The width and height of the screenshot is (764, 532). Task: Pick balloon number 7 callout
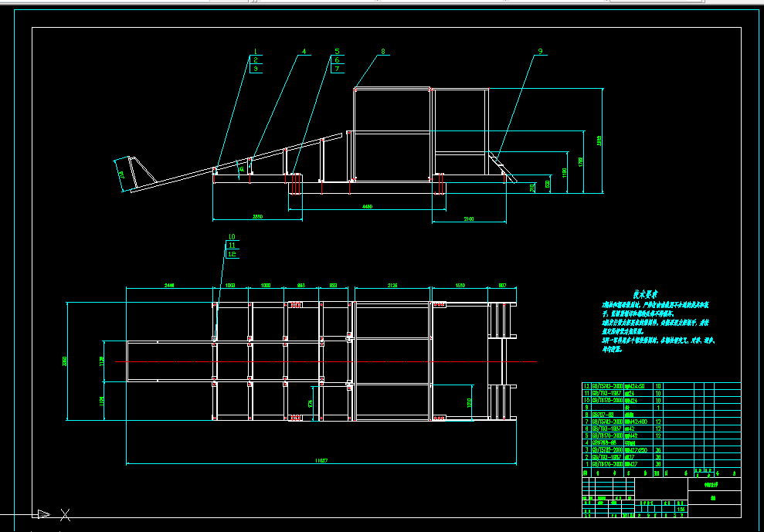[x=337, y=69]
